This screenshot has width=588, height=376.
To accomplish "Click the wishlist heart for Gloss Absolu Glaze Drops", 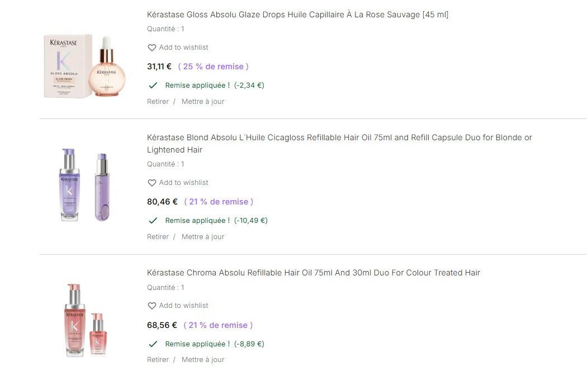I will [151, 48].
